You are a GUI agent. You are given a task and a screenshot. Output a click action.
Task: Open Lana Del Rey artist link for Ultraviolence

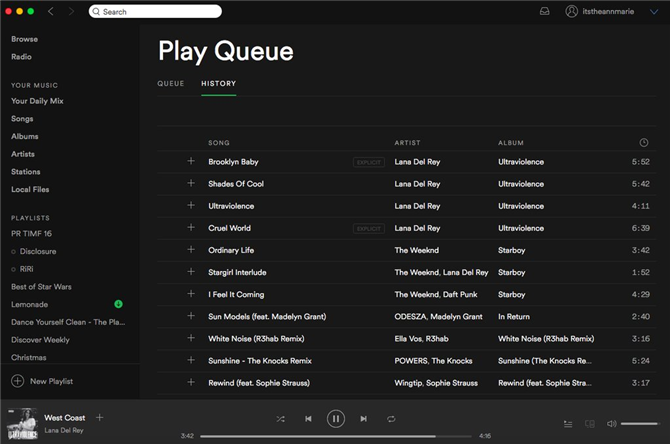click(417, 206)
